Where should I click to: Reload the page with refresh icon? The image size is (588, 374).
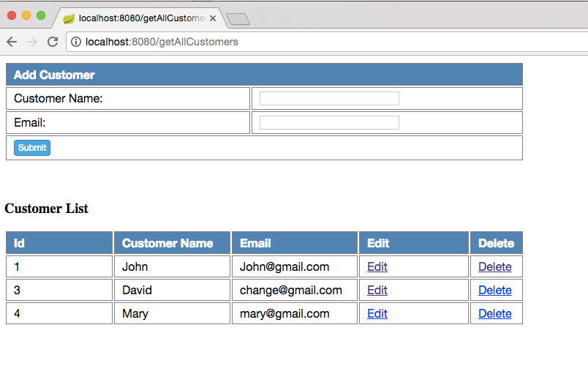(x=53, y=42)
